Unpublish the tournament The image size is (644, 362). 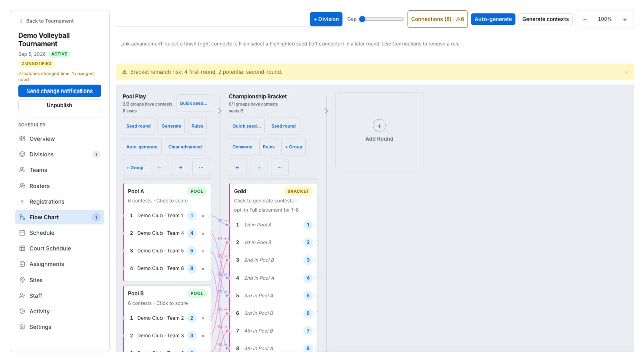pyautogui.click(x=59, y=105)
